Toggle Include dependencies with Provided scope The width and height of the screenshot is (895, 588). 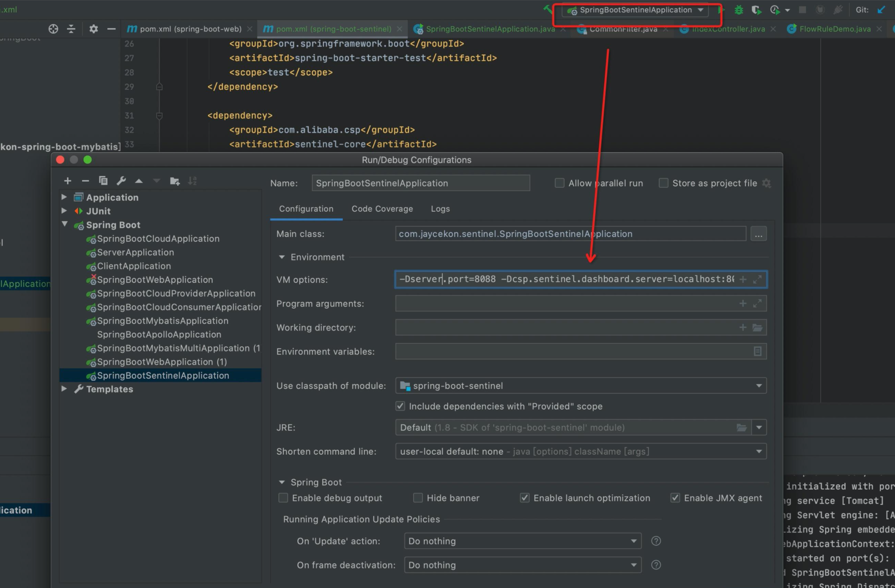coord(400,406)
